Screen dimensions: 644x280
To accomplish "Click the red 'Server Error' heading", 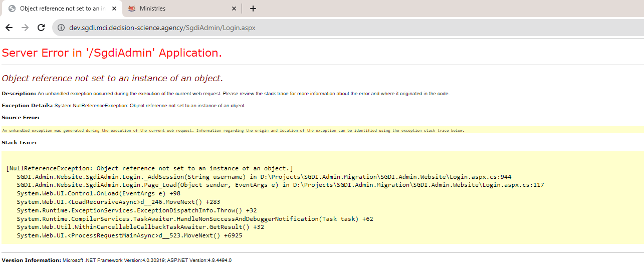I will coord(112,53).
